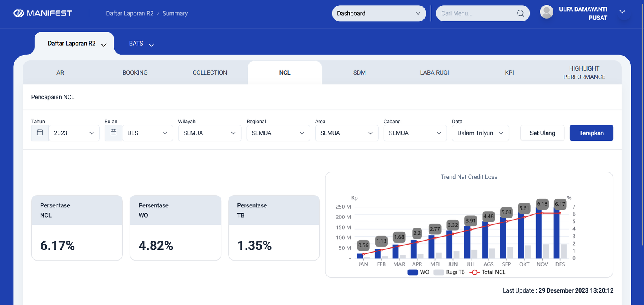Toggle the Rugi TB legend series
Image resolution: width=644 pixels, height=305 pixels.
coord(449,272)
